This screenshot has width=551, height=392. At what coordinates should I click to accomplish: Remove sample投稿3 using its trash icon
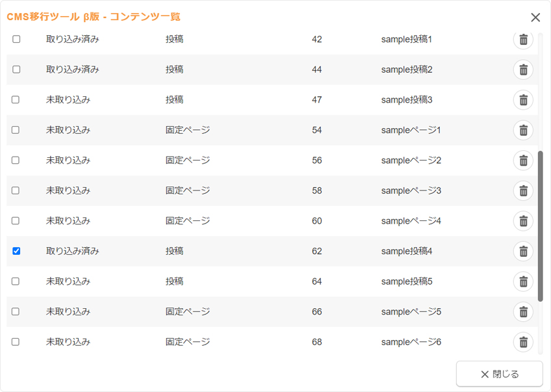[x=523, y=100]
